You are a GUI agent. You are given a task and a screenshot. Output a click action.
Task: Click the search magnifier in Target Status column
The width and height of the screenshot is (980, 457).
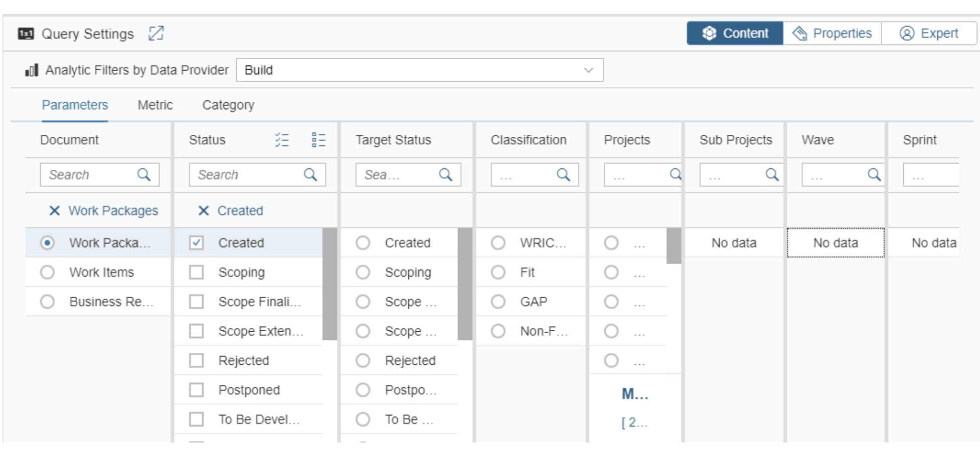445,174
